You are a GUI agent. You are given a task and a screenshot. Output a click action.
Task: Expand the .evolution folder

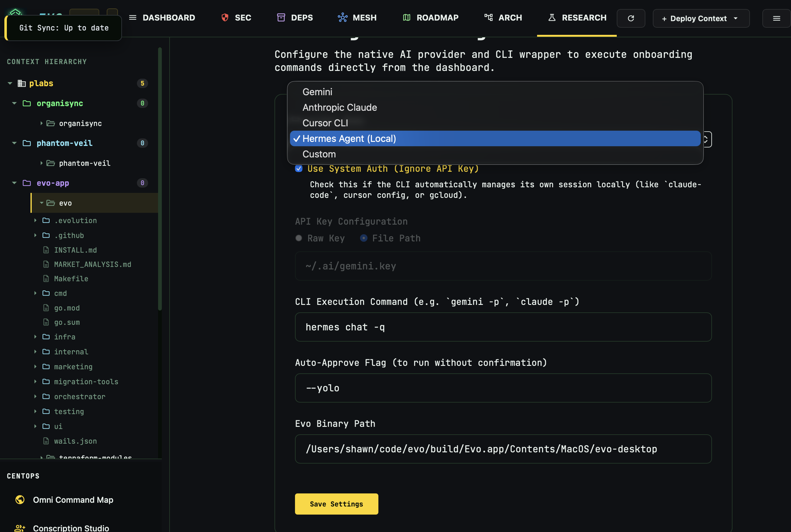pyautogui.click(x=35, y=221)
